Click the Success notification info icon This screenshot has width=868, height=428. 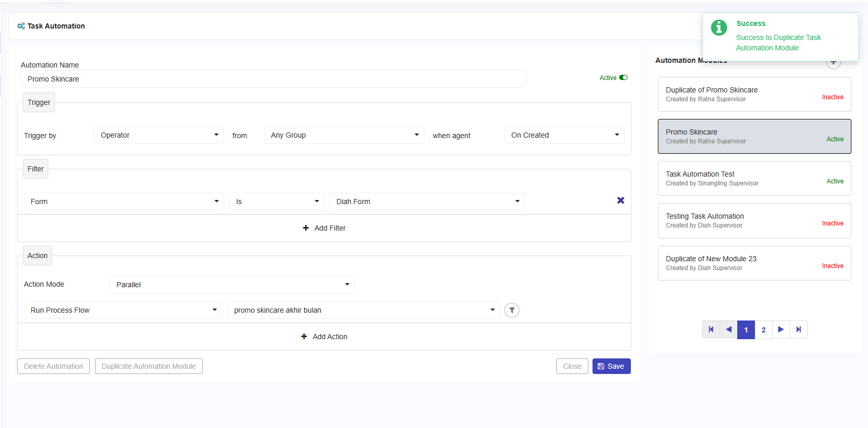coord(719,28)
